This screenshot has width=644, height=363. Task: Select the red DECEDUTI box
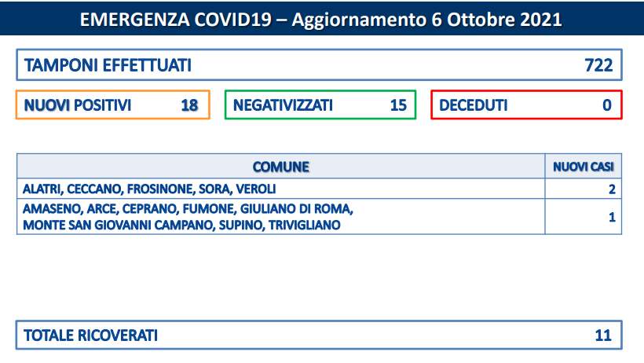coord(526,104)
